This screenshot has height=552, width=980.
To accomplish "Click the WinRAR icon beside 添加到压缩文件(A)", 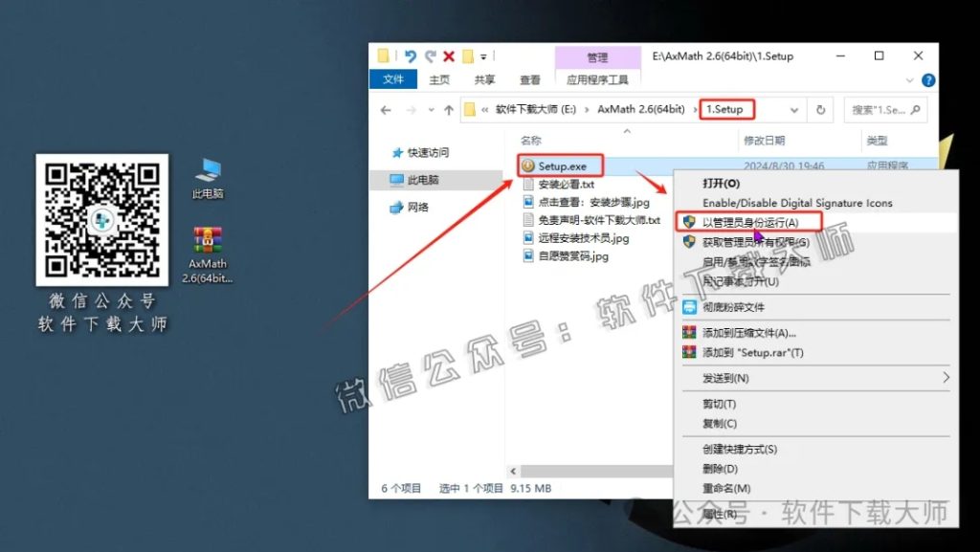I will click(x=687, y=332).
